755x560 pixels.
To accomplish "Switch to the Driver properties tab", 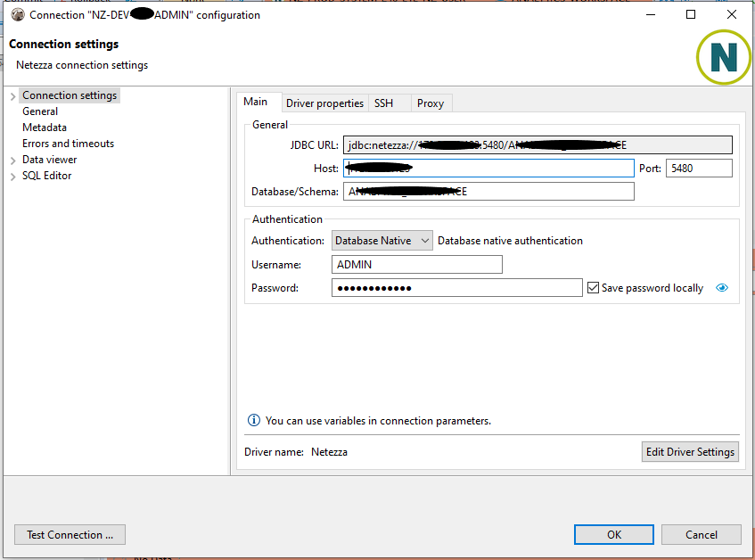I will 324,103.
